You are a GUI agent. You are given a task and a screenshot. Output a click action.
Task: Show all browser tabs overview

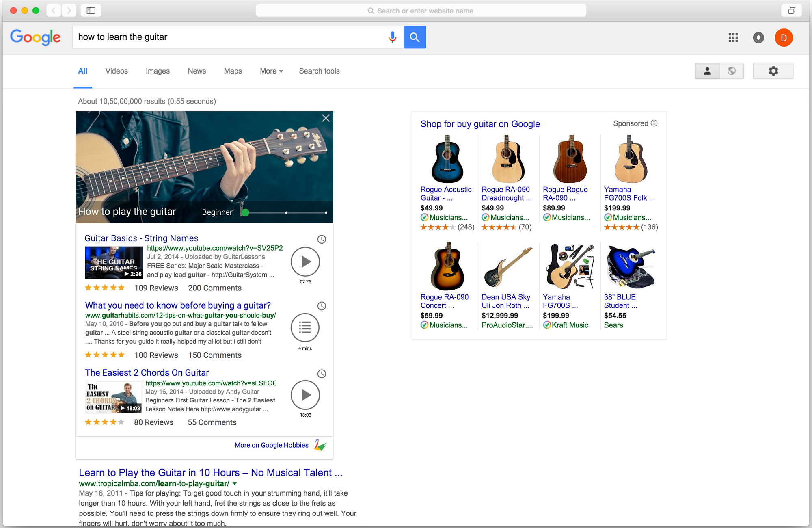click(x=791, y=11)
